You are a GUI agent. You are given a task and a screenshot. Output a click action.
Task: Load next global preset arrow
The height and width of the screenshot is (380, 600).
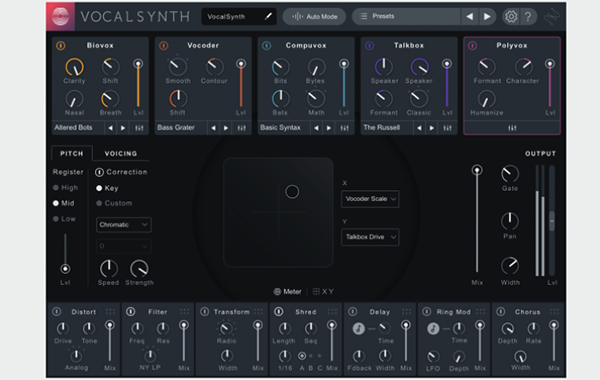point(487,16)
